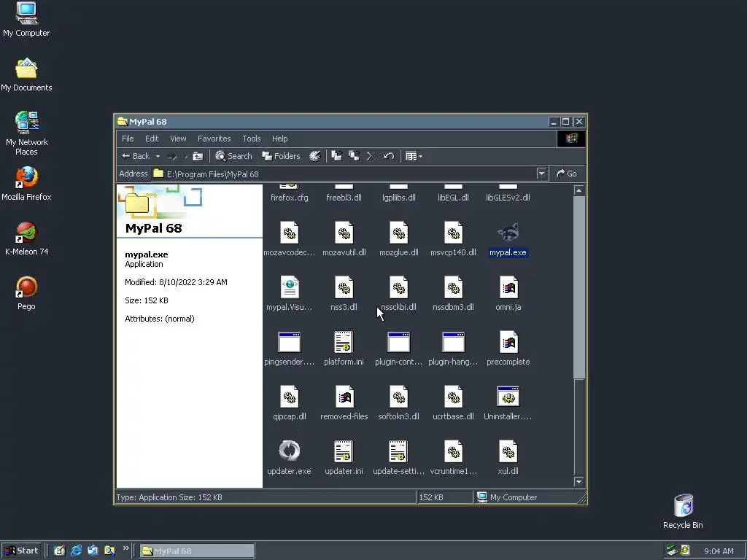Select the Uninstaller executable icon

point(508,396)
